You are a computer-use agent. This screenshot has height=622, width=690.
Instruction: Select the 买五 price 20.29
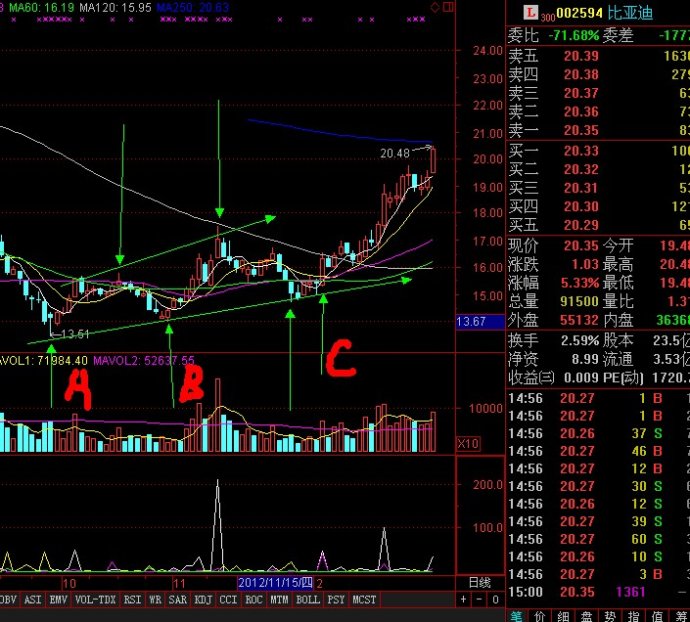pyautogui.click(x=581, y=225)
